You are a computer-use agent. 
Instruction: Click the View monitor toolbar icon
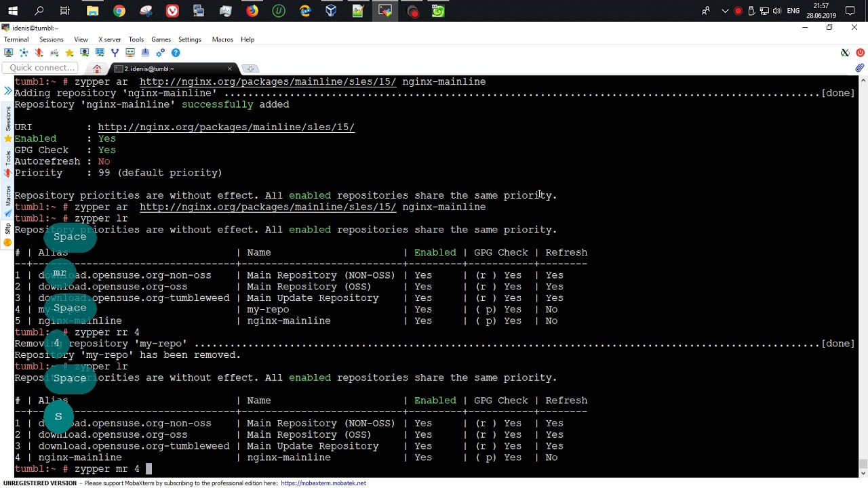point(85,53)
